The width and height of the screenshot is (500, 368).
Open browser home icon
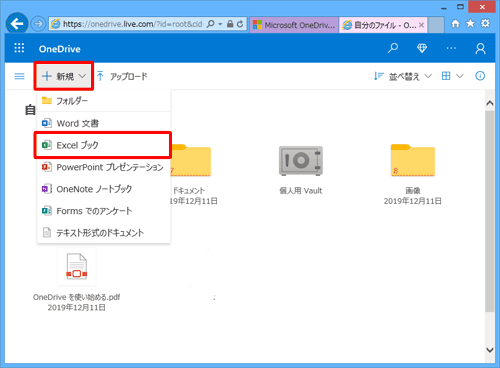(455, 24)
